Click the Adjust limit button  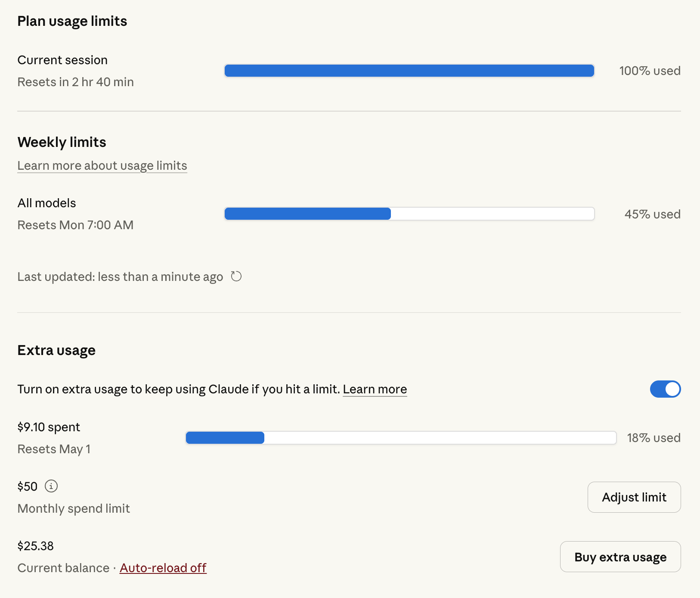coord(634,497)
